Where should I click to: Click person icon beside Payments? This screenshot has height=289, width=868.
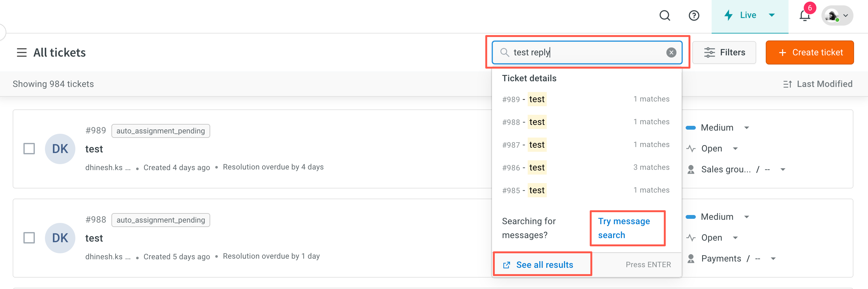tap(691, 258)
